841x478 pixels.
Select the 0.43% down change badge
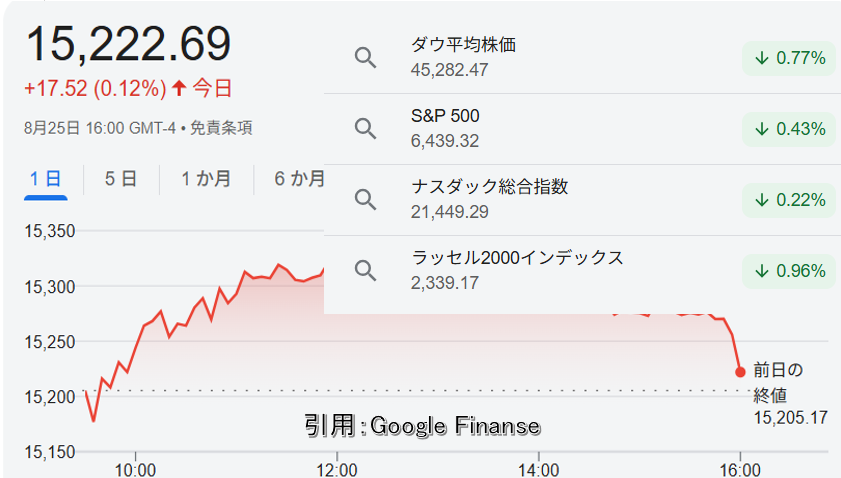click(789, 129)
